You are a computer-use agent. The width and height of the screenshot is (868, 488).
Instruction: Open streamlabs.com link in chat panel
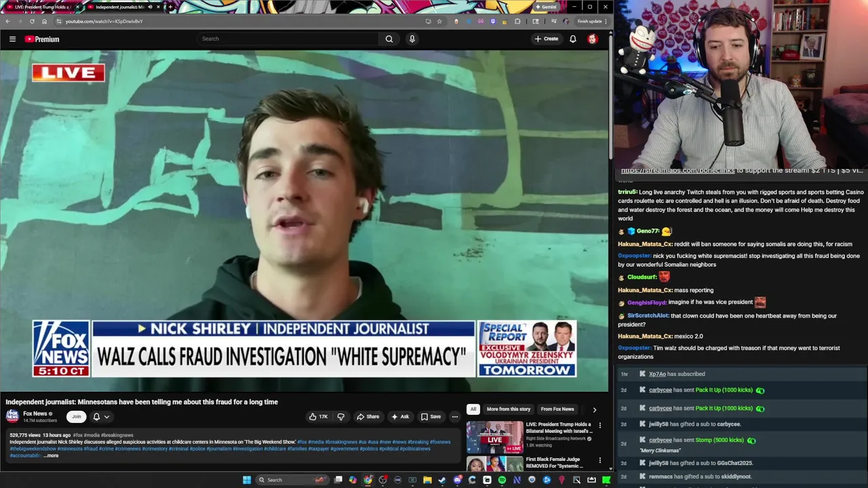(677, 170)
